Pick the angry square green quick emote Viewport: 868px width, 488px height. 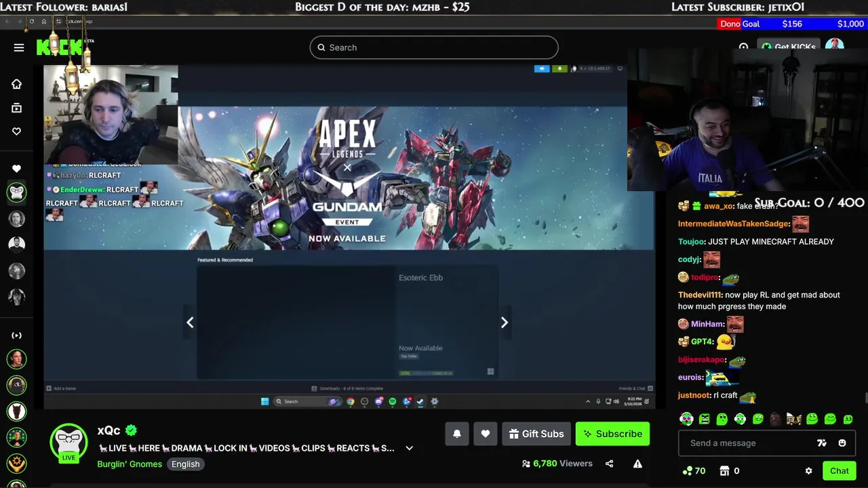pyautogui.click(x=705, y=420)
